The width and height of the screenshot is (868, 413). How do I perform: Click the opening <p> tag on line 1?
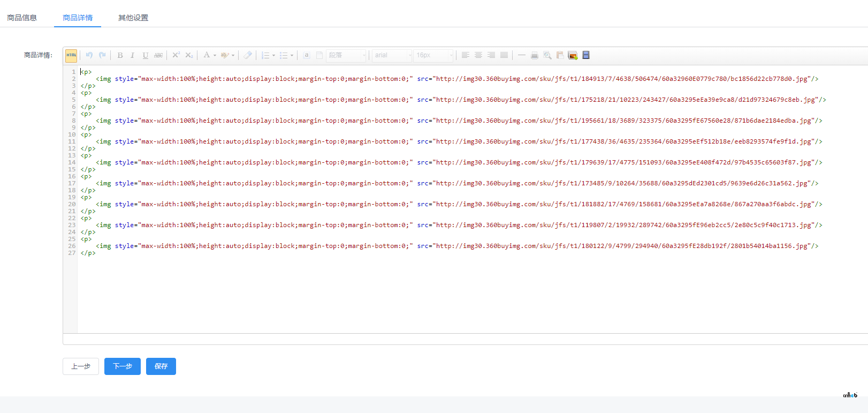pos(86,72)
